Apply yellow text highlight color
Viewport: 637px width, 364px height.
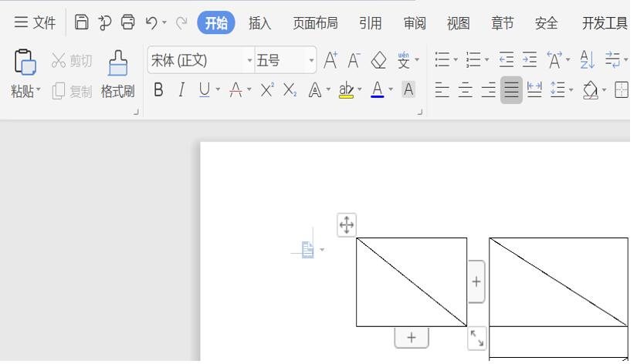click(346, 89)
